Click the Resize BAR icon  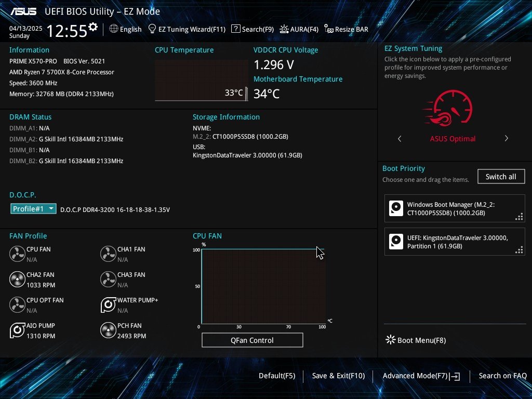pyautogui.click(x=328, y=29)
